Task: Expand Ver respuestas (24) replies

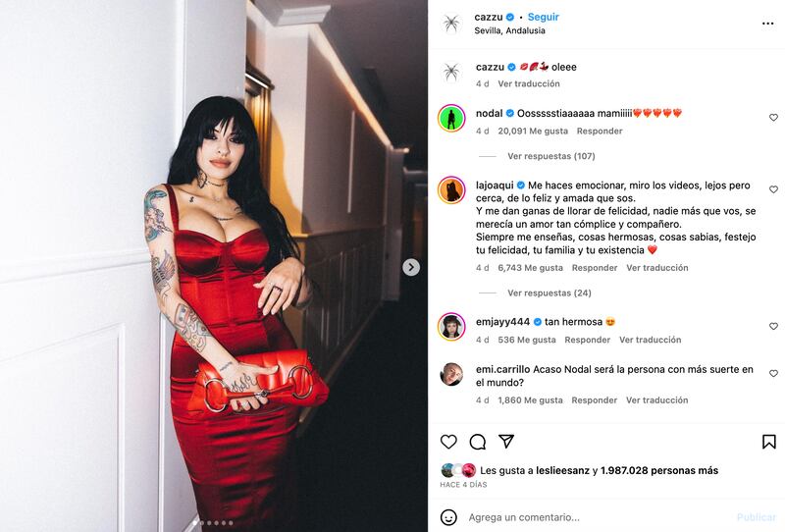Action: click(x=549, y=293)
